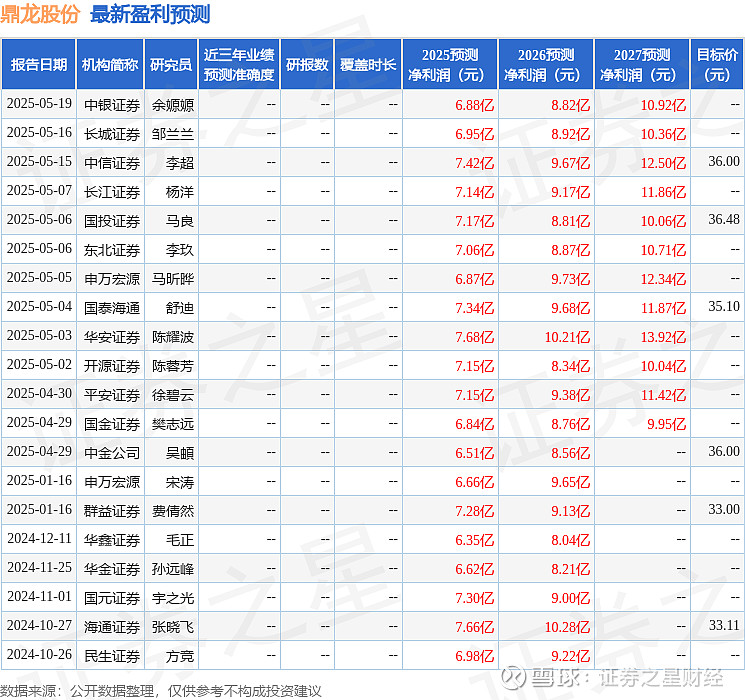Click the 近三年业绩预测准确度 header
Image resolution: width=745 pixels, height=700 pixels.
[239, 64]
